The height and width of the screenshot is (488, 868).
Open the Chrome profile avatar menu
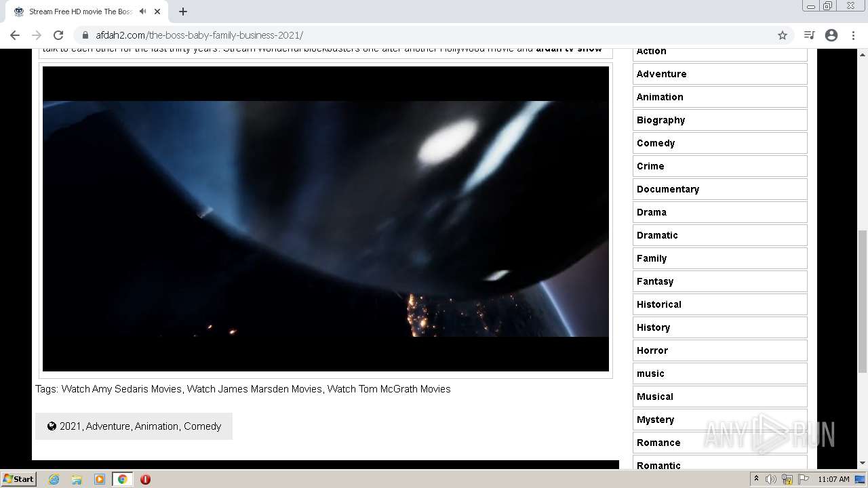point(831,35)
